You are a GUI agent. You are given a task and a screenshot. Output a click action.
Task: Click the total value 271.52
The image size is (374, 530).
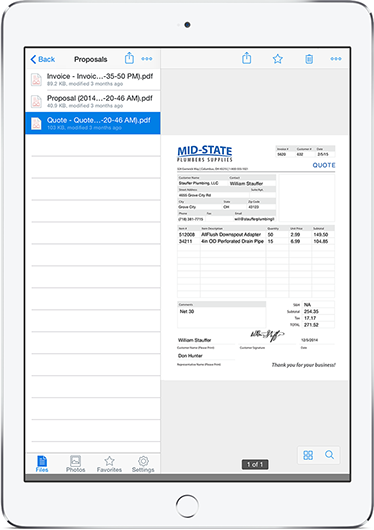click(311, 325)
